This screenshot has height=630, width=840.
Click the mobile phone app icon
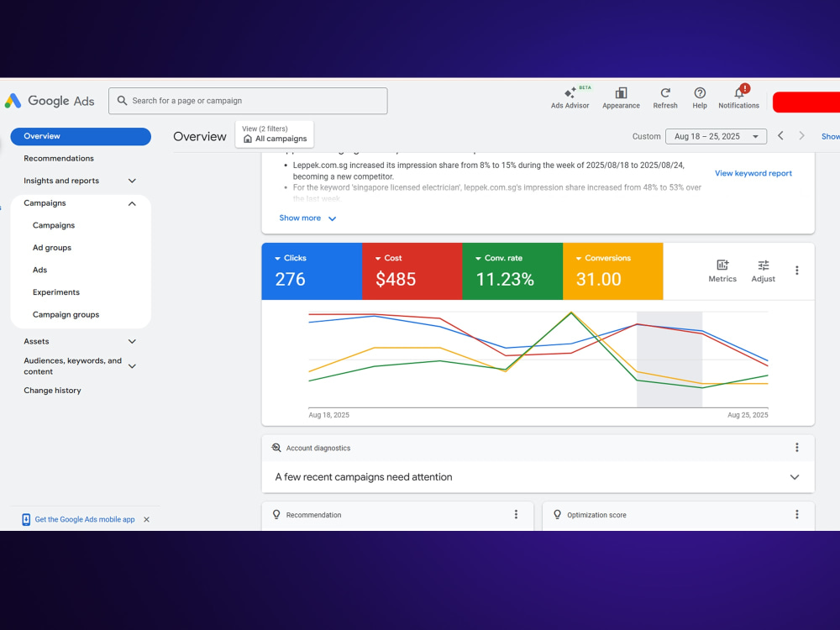click(x=26, y=519)
